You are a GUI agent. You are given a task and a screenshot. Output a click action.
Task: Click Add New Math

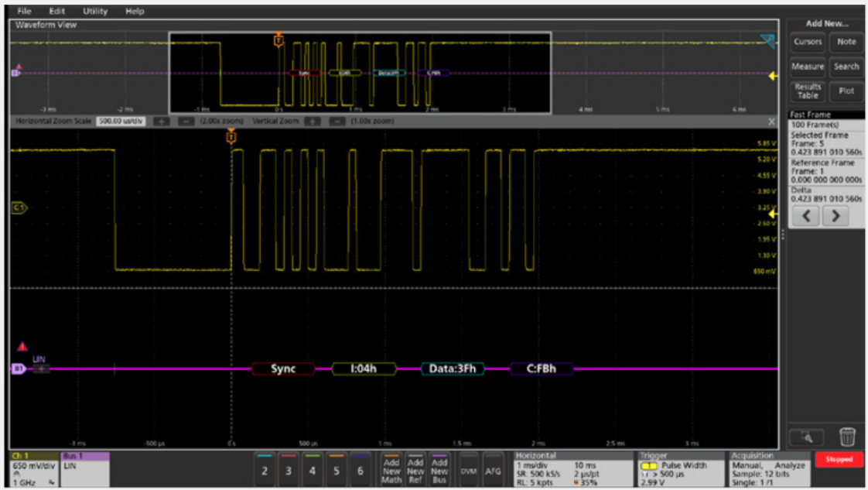click(391, 470)
